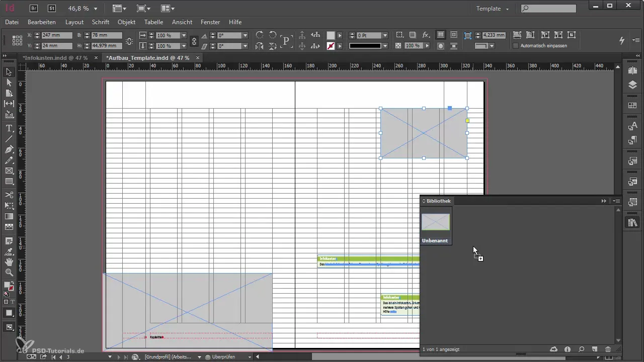The width and height of the screenshot is (644, 362).
Task: Open Überprüfen preflight dropdown
Action: coord(250,356)
